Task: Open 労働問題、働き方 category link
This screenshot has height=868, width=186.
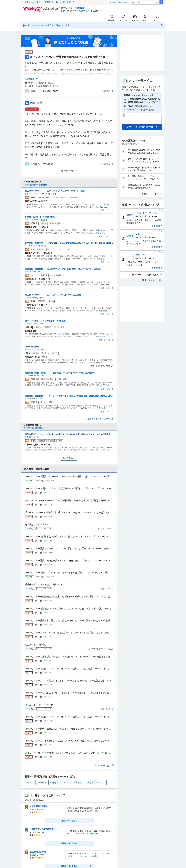Action: point(46,83)
